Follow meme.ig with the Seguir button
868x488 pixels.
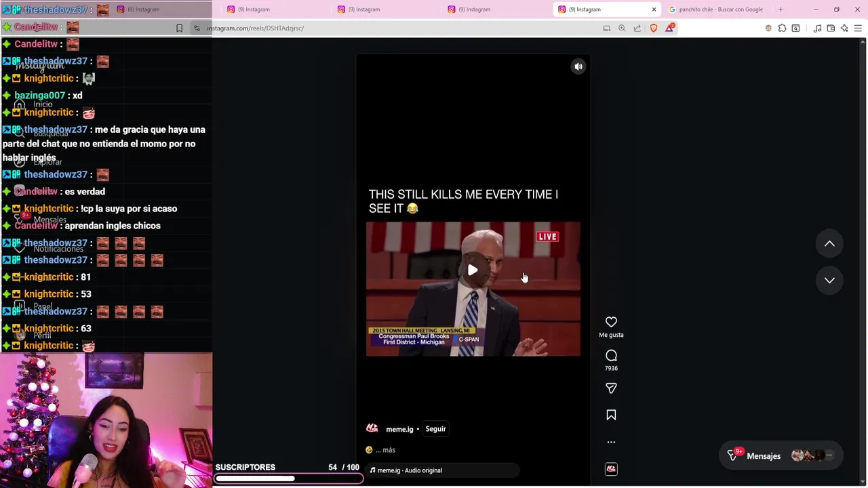coord(435,429)
